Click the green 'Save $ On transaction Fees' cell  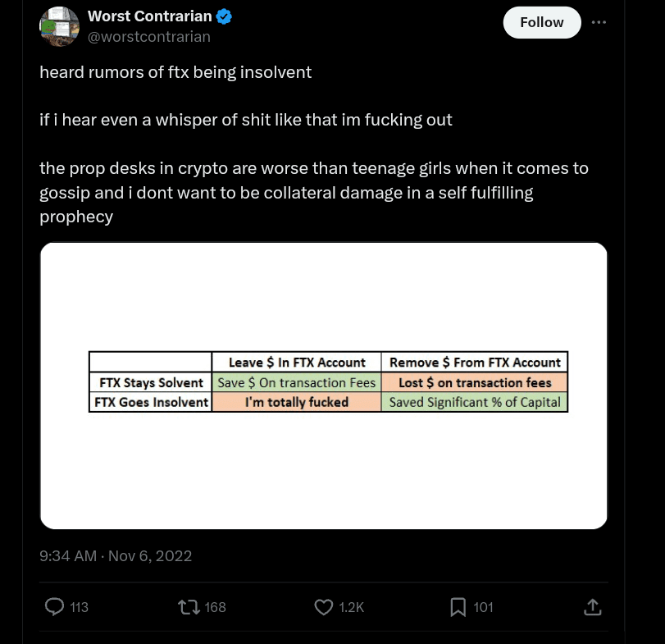296,382
